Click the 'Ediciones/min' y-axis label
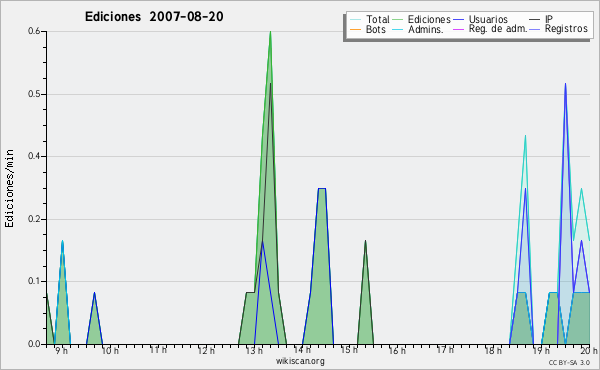Image resolution: width=600 pixels, height=370 pixels. 9,188
